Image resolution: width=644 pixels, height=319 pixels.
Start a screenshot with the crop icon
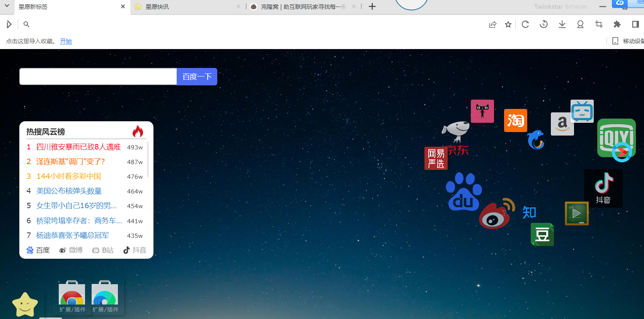[x=599, y=24]
